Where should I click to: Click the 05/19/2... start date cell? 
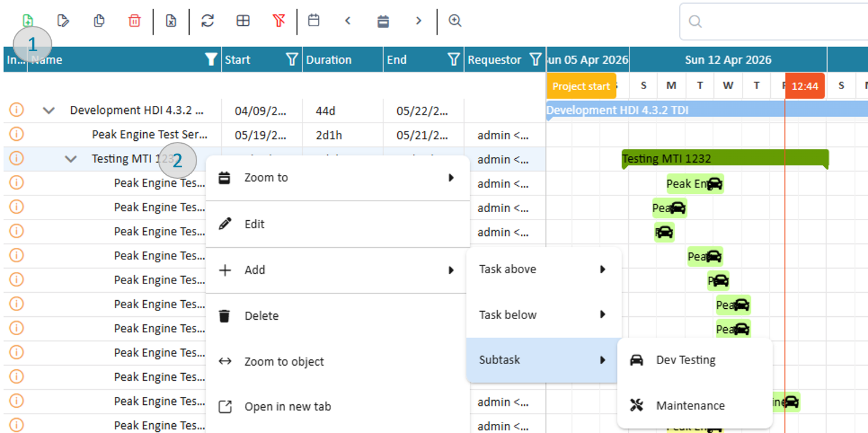click(260, 135)
